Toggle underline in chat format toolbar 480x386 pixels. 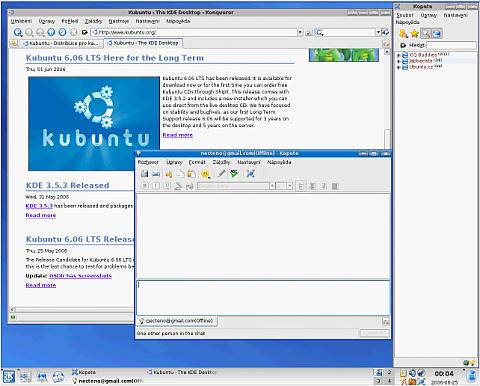point(167,186)
